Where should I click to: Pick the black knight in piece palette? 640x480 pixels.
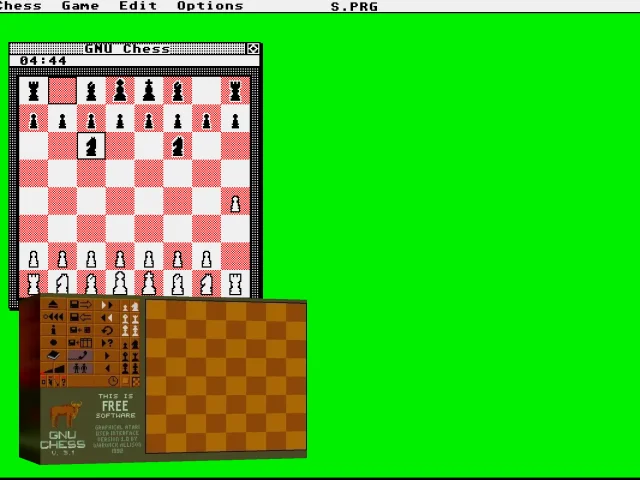[135, 344]
